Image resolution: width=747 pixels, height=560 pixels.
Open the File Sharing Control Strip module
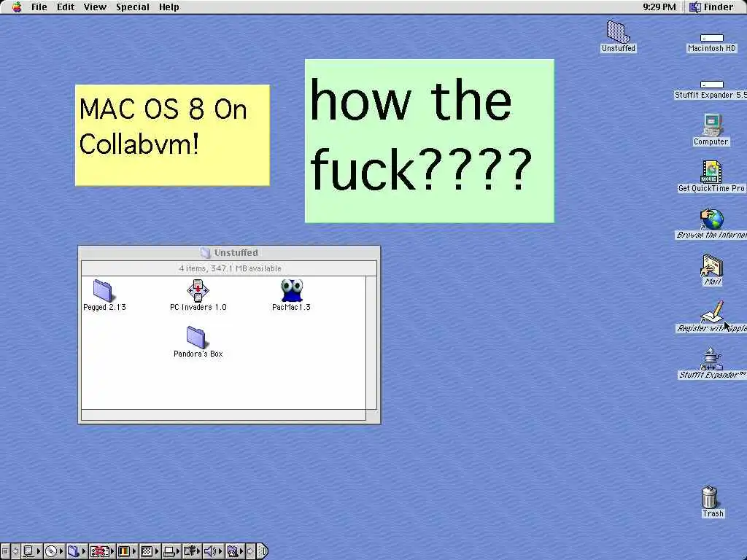(76, 551)
